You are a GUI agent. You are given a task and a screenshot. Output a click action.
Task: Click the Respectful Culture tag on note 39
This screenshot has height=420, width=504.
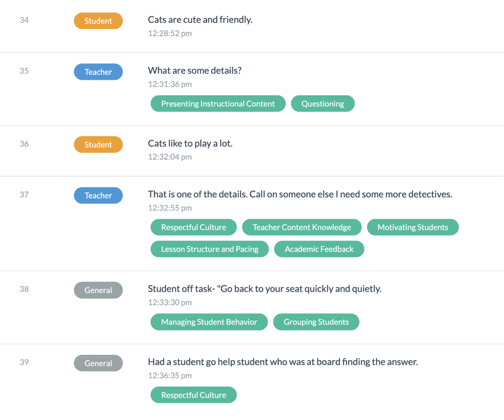point(193,394)
